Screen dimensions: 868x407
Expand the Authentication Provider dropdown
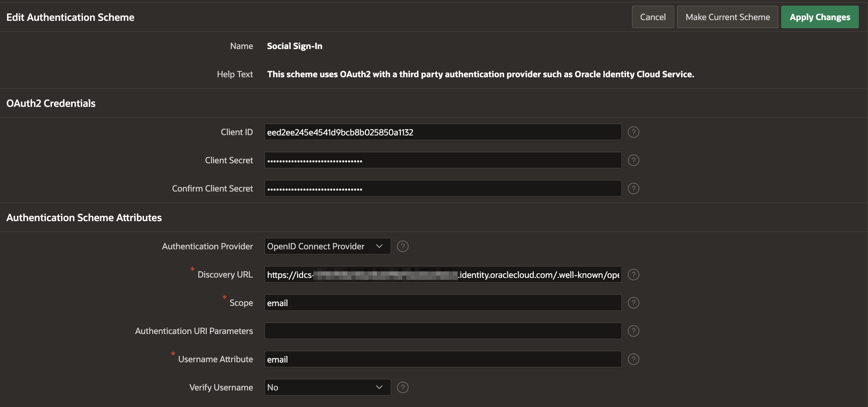327,246
